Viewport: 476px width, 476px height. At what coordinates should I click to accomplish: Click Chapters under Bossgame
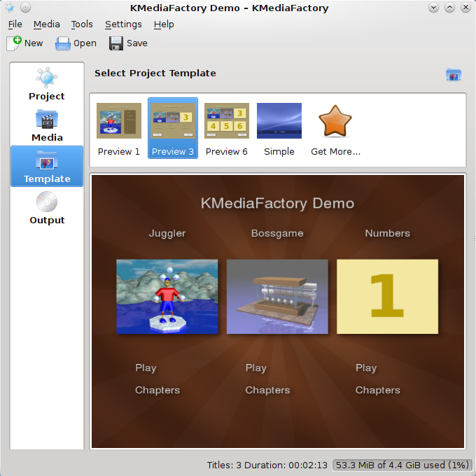point(267,390)
